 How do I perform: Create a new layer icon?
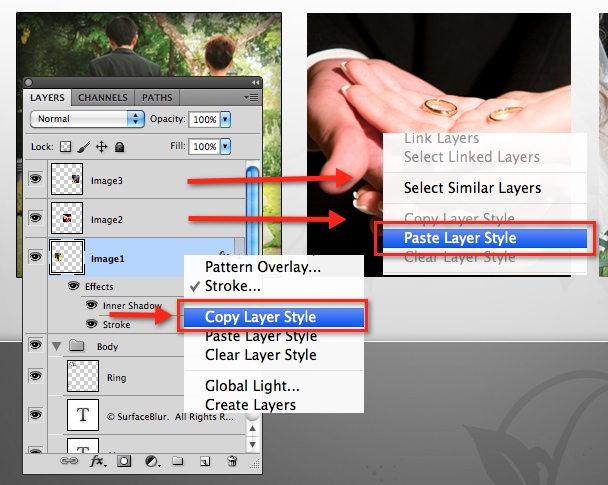205,461
